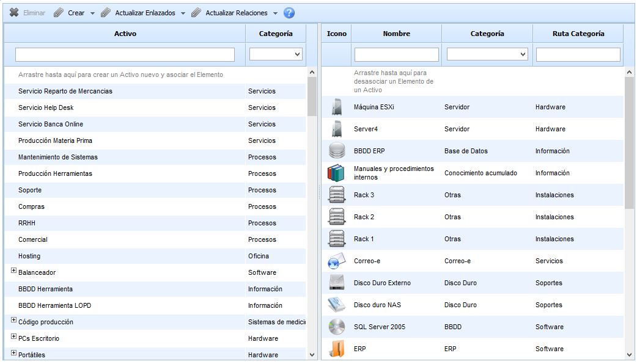
Task: Open the right panel Categoría filter dropdown
Action: click(487, 54)
